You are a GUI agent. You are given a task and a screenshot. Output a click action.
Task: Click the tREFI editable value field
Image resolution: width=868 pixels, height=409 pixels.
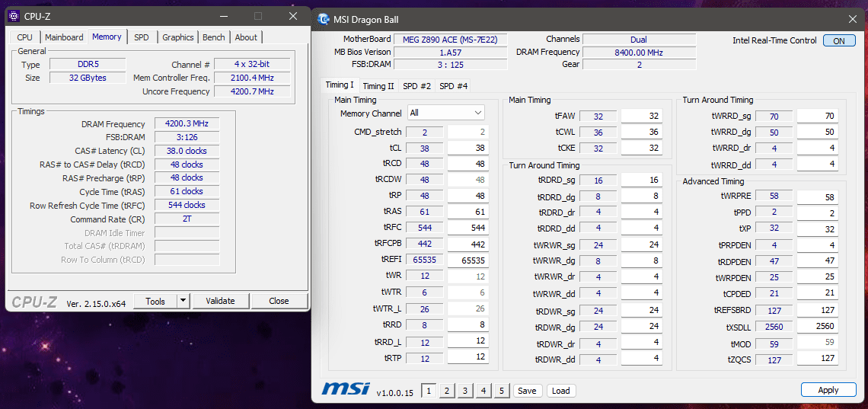[468, 260]
